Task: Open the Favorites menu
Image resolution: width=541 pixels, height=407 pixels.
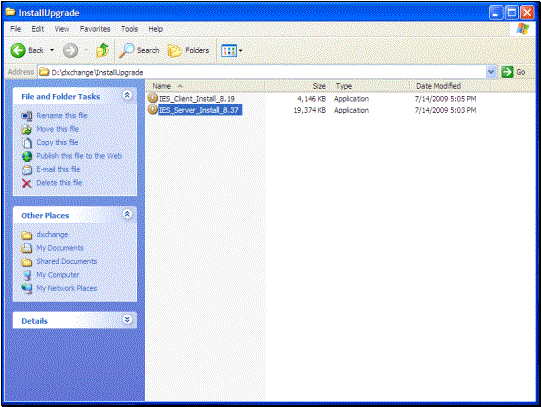Action: tap(95, 29)
